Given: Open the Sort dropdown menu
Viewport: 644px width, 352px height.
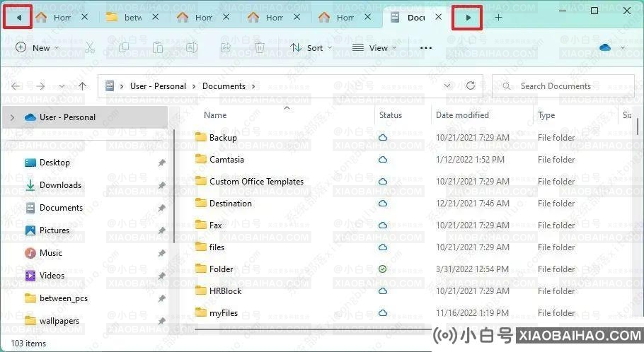Looking at the screenshot, I should [x=311, y=48].
